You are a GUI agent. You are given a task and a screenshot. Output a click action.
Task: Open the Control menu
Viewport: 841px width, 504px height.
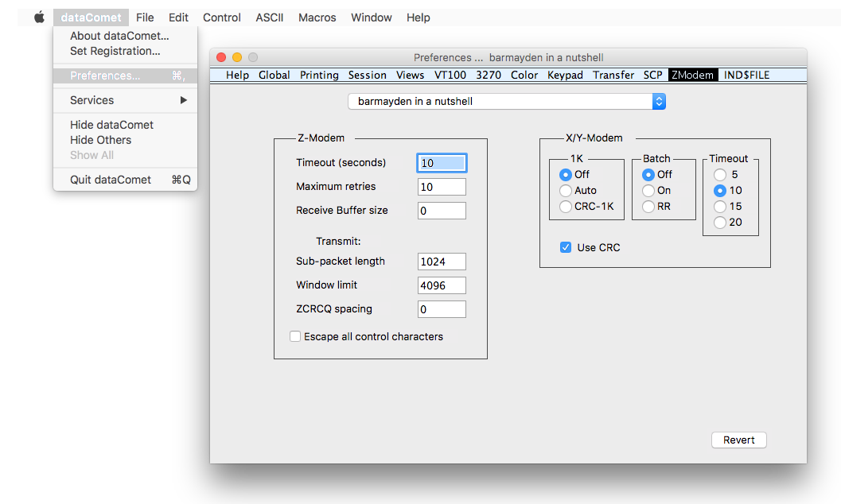coord(221,17)
